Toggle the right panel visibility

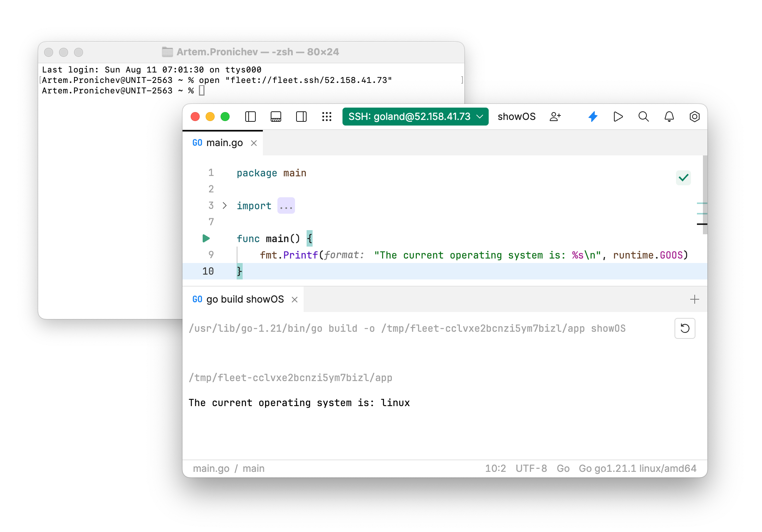coord(301,117)
